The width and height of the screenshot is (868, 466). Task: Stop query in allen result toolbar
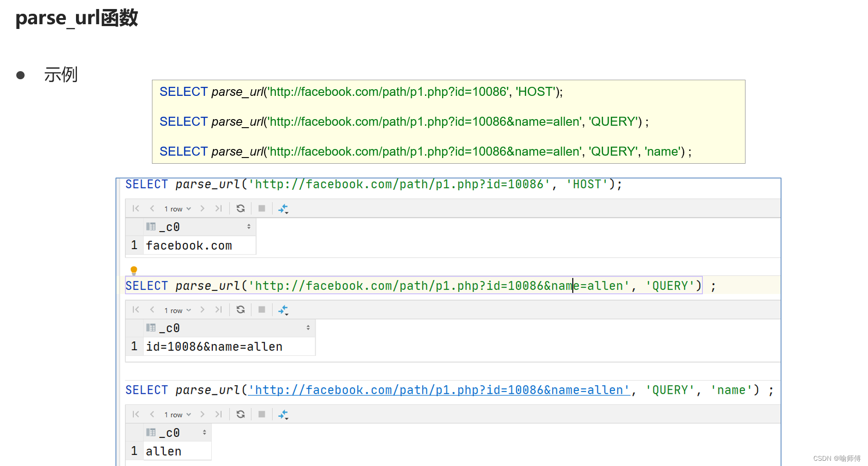262,414
